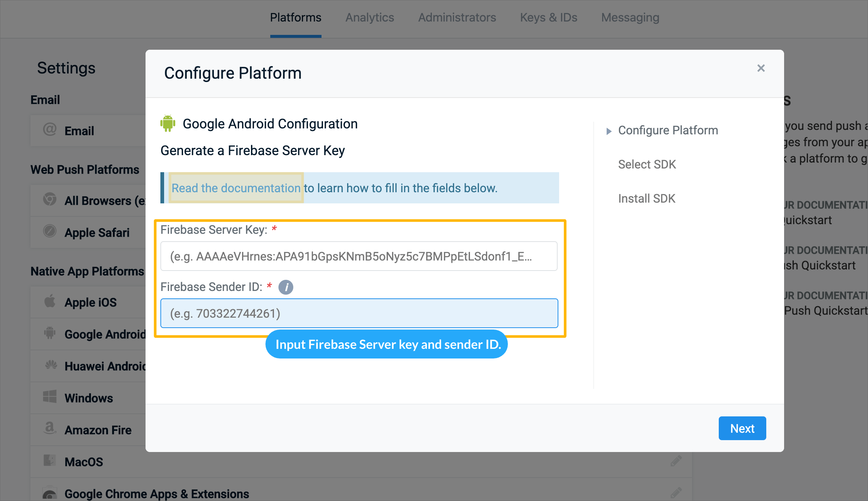Open the Read the documentation link

point(236,188)
